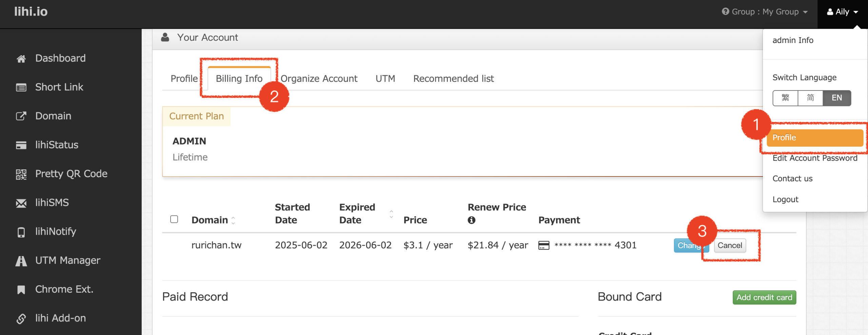Click the lihi.io logo in header
This screenshot has height=335, width=868.
click(31, 12)
